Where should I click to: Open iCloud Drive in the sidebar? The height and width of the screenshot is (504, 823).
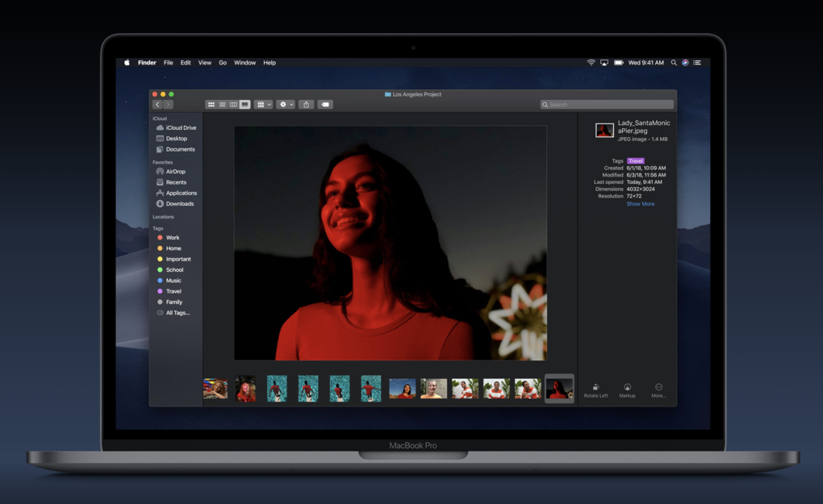tap(177, 127)
